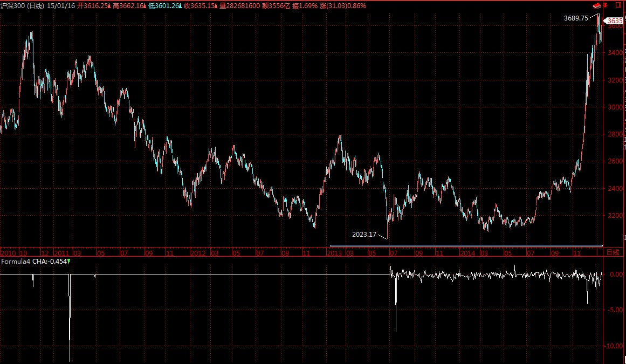The height and width of the screenshot is (364, 626).
Task: Click the change value 涨(31.03)0.86%
Action: click(x=343, y=5)
